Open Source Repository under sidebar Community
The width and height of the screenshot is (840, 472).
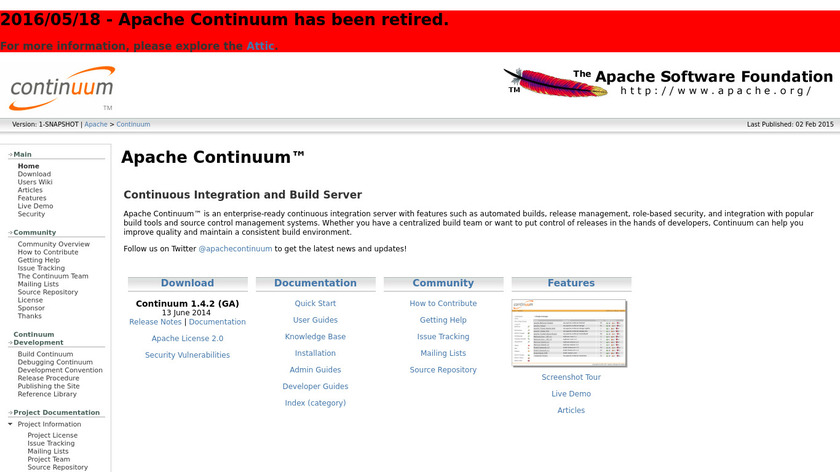click(48, 293)
